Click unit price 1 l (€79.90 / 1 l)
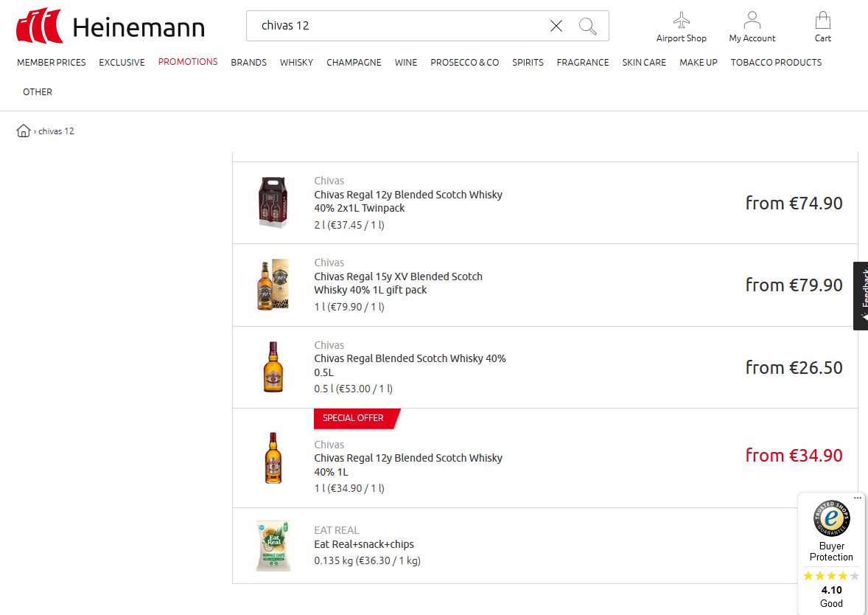868x615 pixels. (x=349, y=306)
